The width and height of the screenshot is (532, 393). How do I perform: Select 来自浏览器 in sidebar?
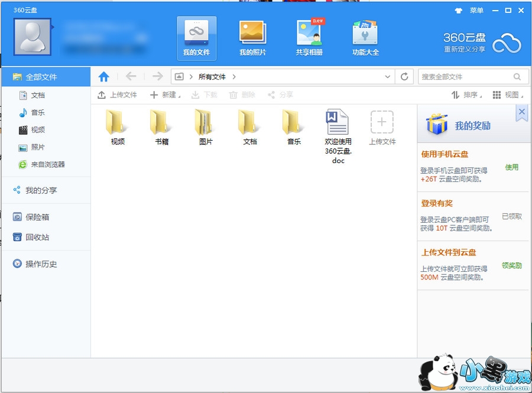(x=48, y=164)
